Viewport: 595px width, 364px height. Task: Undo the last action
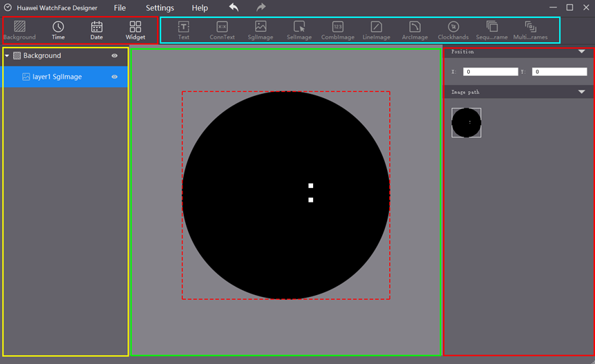pos(234,7)
